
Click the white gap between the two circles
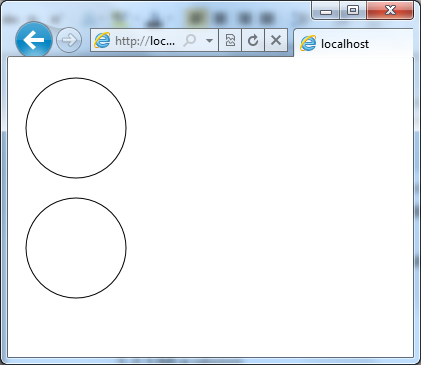point(76,188)
